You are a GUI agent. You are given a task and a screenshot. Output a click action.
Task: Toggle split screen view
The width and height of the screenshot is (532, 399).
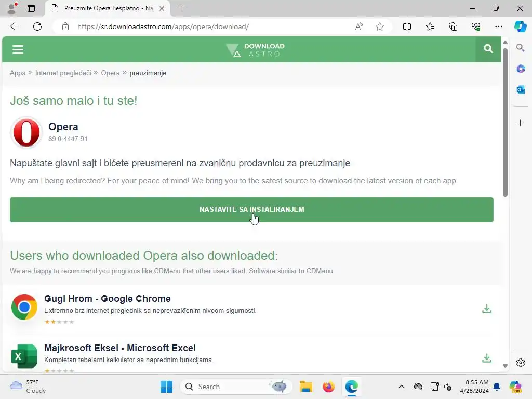407,26
